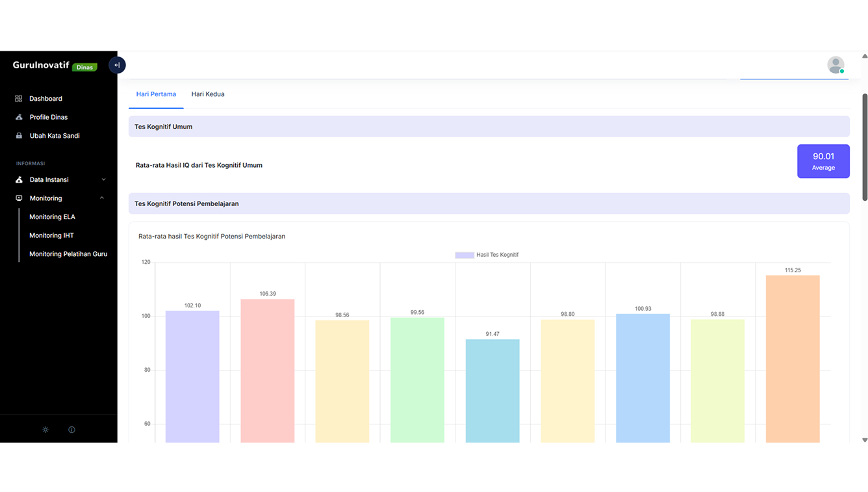Click the Data Instansi sidebar icon
The image size is (868, 492).
[19, 180]
